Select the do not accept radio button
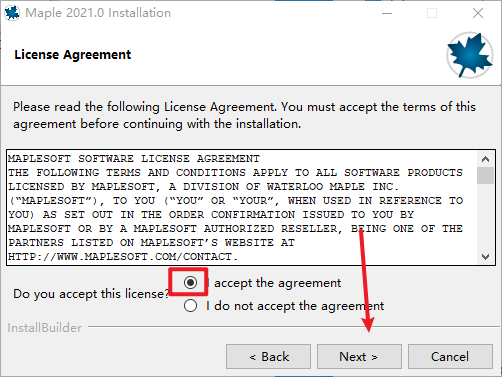 pos(190,306)
